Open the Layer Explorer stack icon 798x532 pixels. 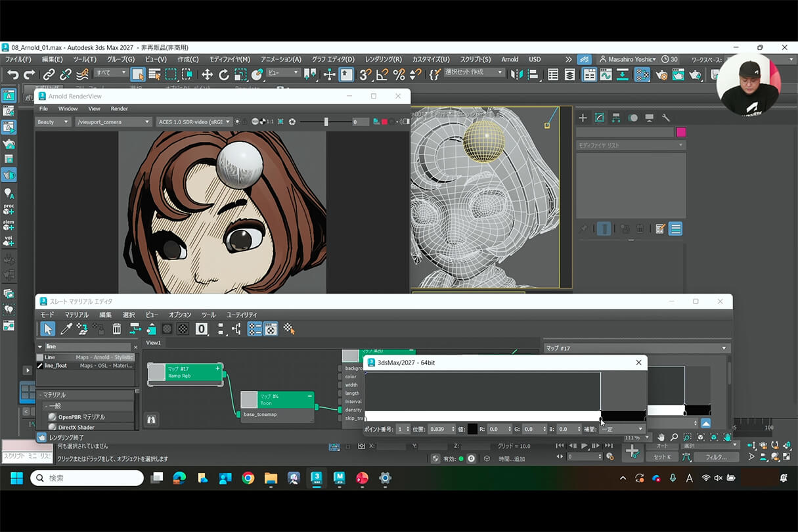pos(569,74)
